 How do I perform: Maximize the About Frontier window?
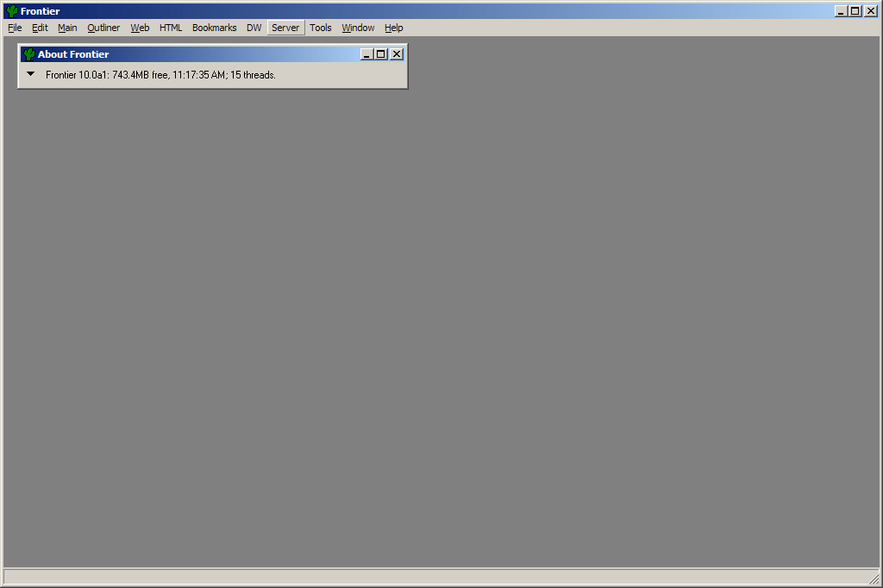click(x=381, y=54)
